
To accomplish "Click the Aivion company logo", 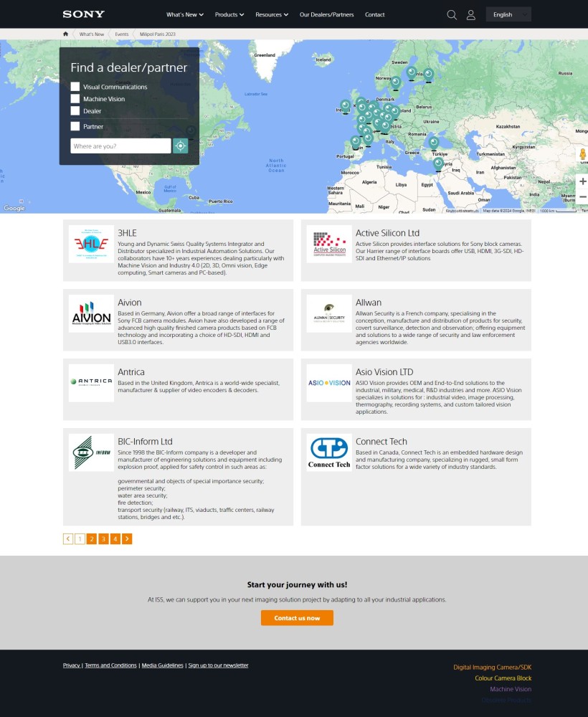I will [x=91, y=313].
